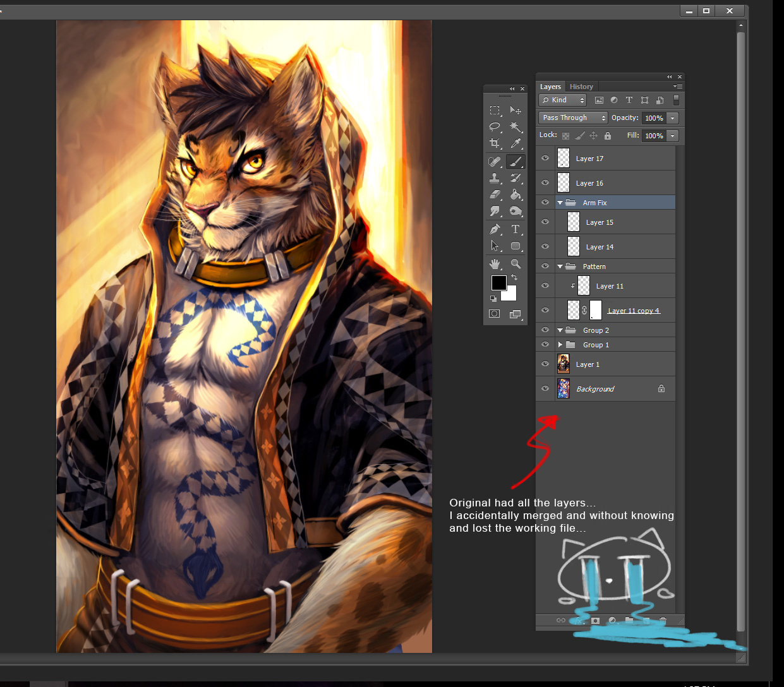The image size is (784, 687).
Task: Hide Layer 11 using its eye icon
Action: 545,286
